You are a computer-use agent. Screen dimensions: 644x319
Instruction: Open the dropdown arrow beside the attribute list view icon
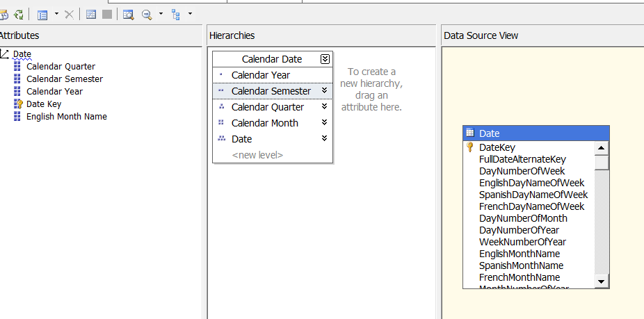pyautogui.click(x=56, y=15)
